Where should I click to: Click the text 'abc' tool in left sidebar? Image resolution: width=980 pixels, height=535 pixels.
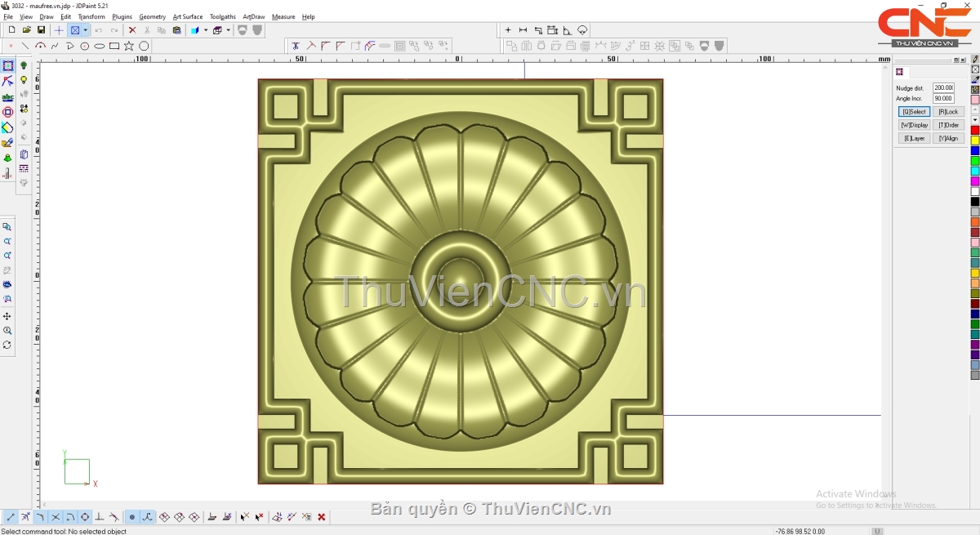(x=8, y=97)
